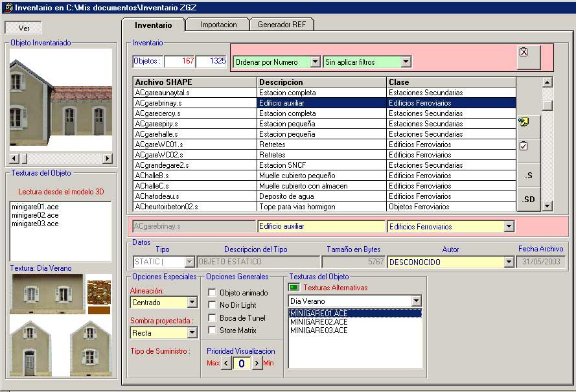Select minigare02.ace in the textures list

35,215
